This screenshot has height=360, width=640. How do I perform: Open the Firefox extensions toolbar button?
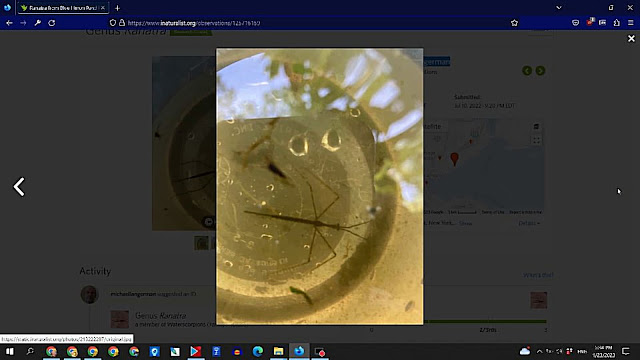616,23
